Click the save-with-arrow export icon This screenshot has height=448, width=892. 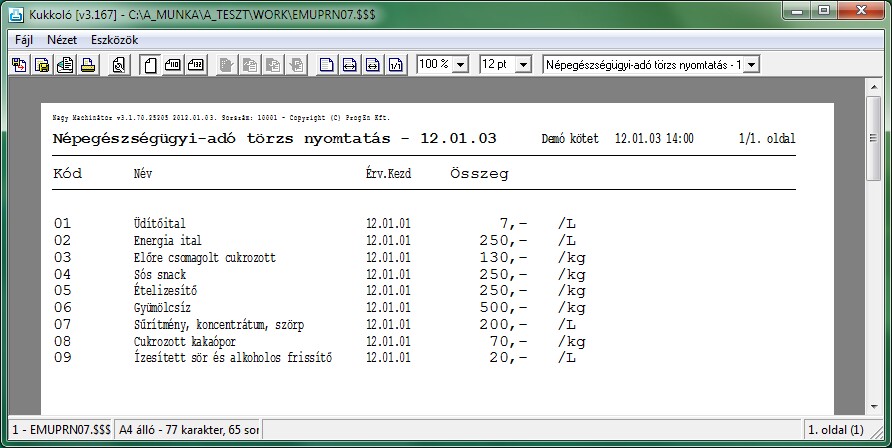tap(19, 65)
